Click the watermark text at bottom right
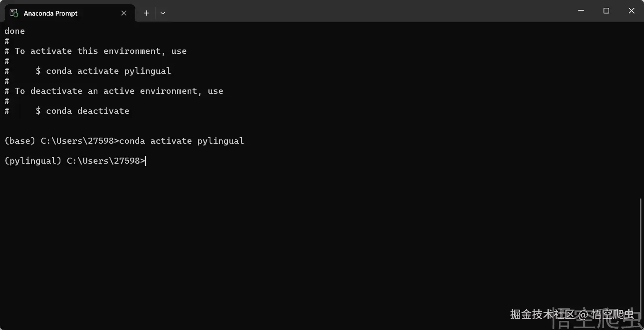The image size is (644, 330). coord(572,314)
